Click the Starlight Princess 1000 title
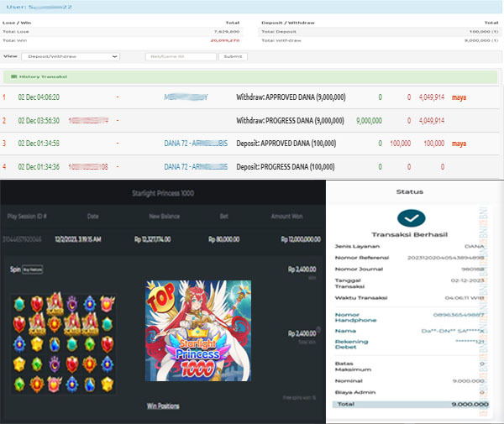 163,193
